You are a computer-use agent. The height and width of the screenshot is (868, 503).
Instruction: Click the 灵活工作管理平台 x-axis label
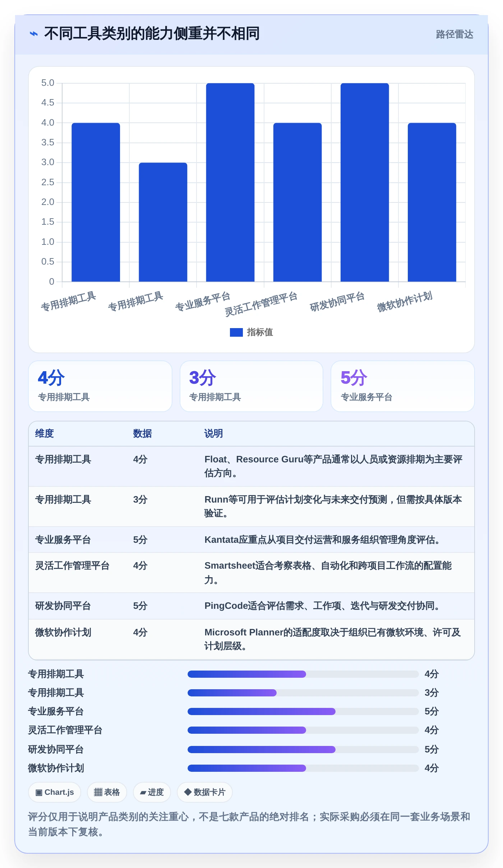[261, 304]
